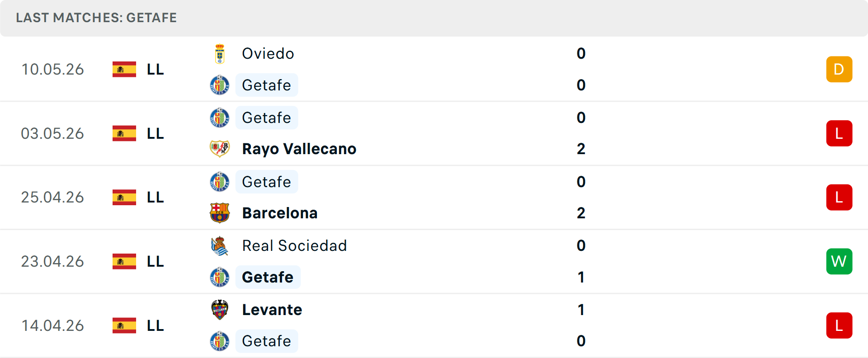Click the Rayo Vallecano club crest
Viewport: 868px width, 358px height.
click(x=220, y=149)
